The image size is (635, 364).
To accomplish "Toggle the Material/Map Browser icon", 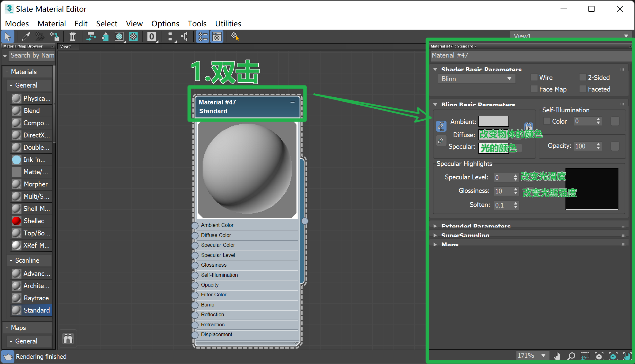I will coord(203,37).
